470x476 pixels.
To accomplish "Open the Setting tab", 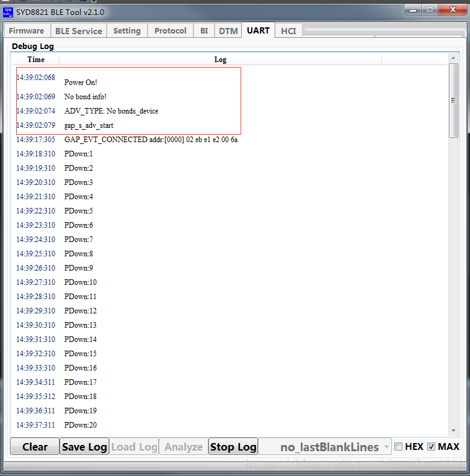I will tap(126, 31).
